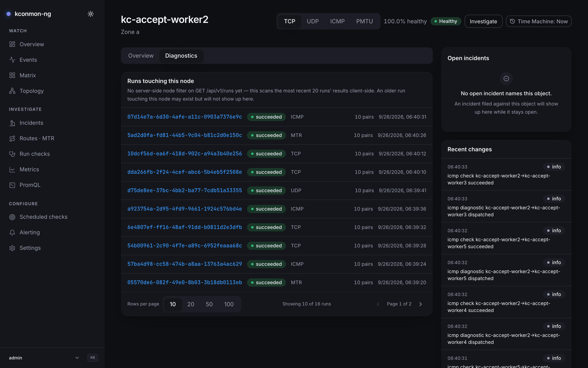This screenshot has height=368, width=588.
Task: Click the Metrics chart icon
Action: (12, 169)
